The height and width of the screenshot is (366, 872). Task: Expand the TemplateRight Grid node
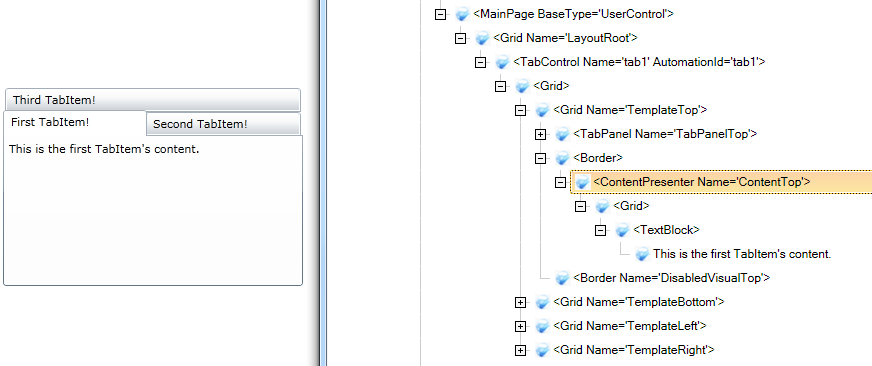[520, 350]
